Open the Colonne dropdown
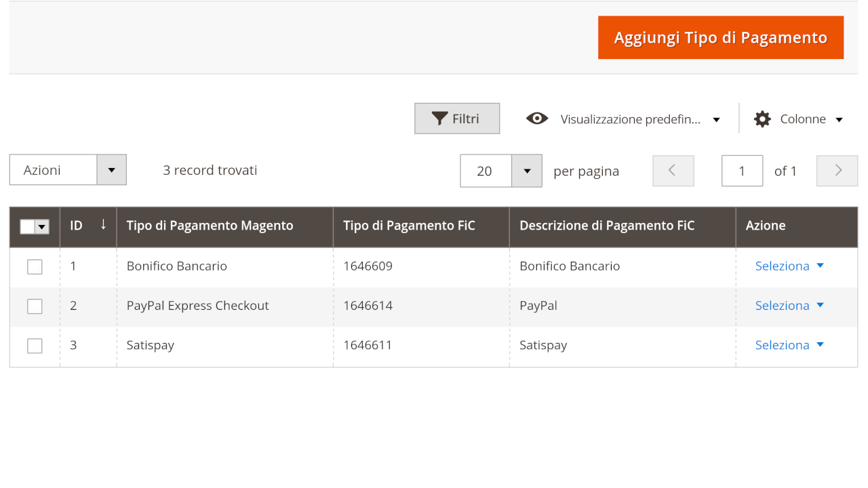This screenshot has width=868, height=488. (803, 119)
